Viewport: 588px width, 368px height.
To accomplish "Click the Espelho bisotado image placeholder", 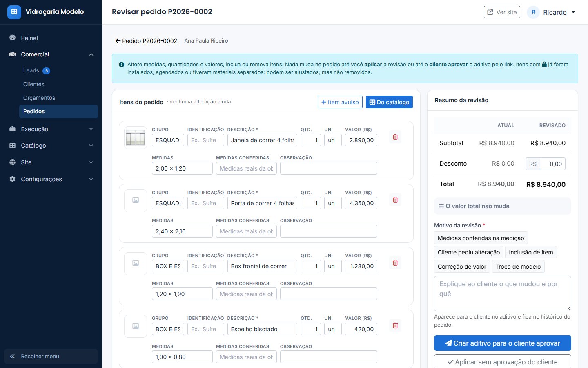I will pyautogui.click(x=136, y=326).
